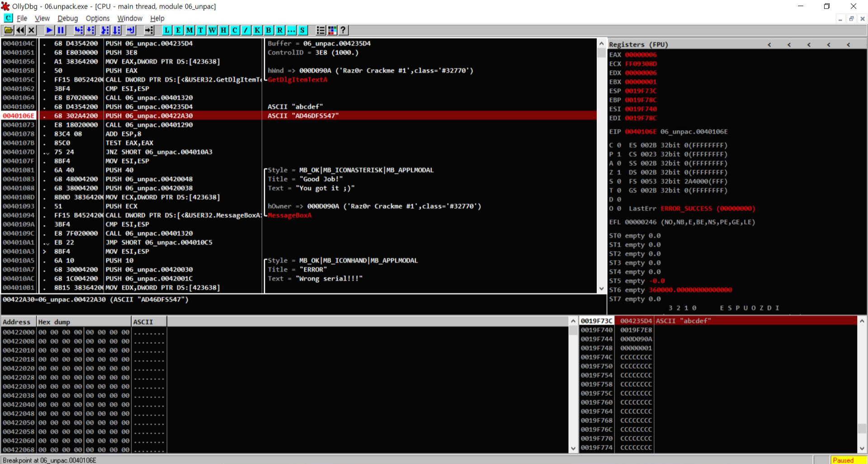Click the ASCII column header in dump
This screenshot has height=464, width=868.
pyautogui.click(x=149, y=322)
